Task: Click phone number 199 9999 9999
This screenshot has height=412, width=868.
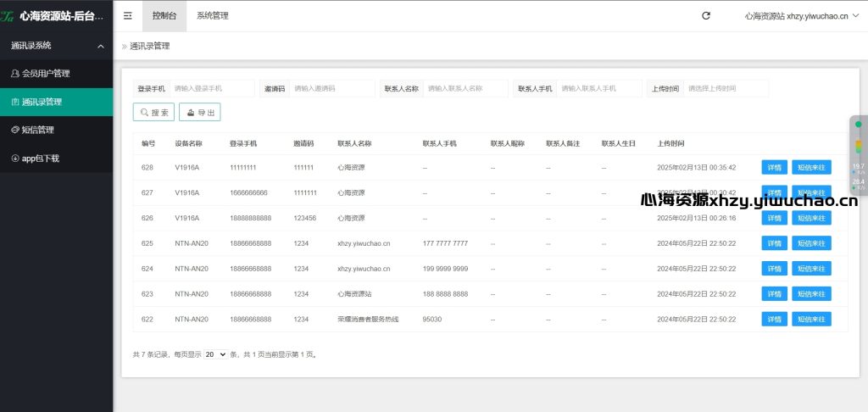Action: [445, 269]
